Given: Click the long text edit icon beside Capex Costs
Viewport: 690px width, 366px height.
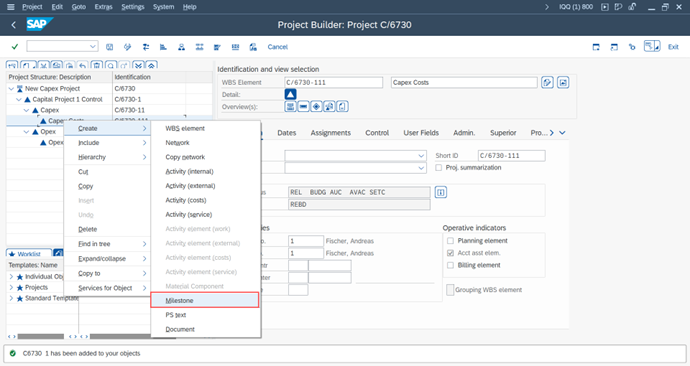Looking at the screenshot, I should click(x=547, y=82).
